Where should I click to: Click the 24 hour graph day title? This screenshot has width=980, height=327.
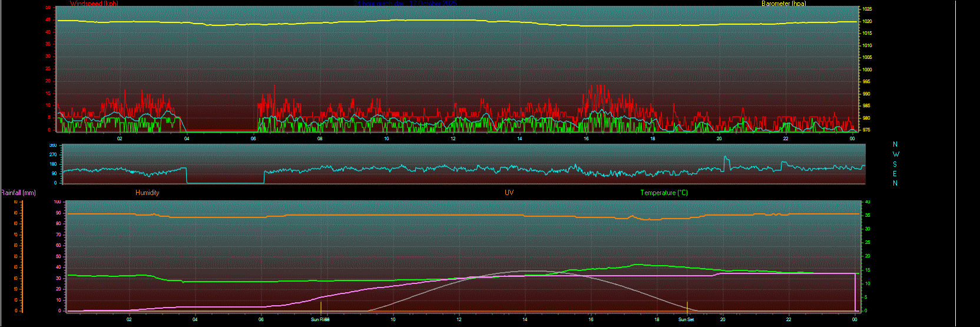coord(406,4)
